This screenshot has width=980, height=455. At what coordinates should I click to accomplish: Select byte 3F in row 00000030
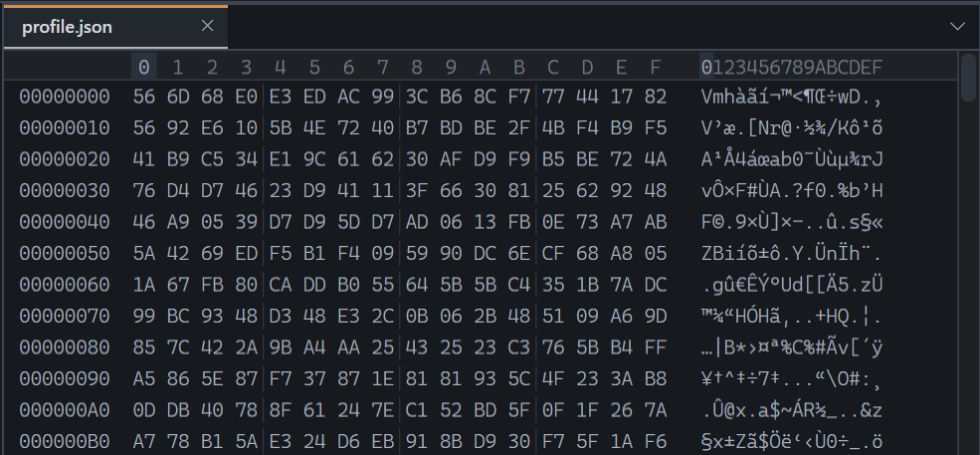416,191
